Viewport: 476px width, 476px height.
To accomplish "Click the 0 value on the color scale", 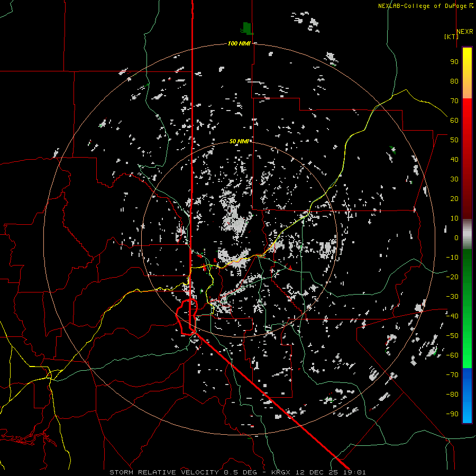I will (456, 237).
